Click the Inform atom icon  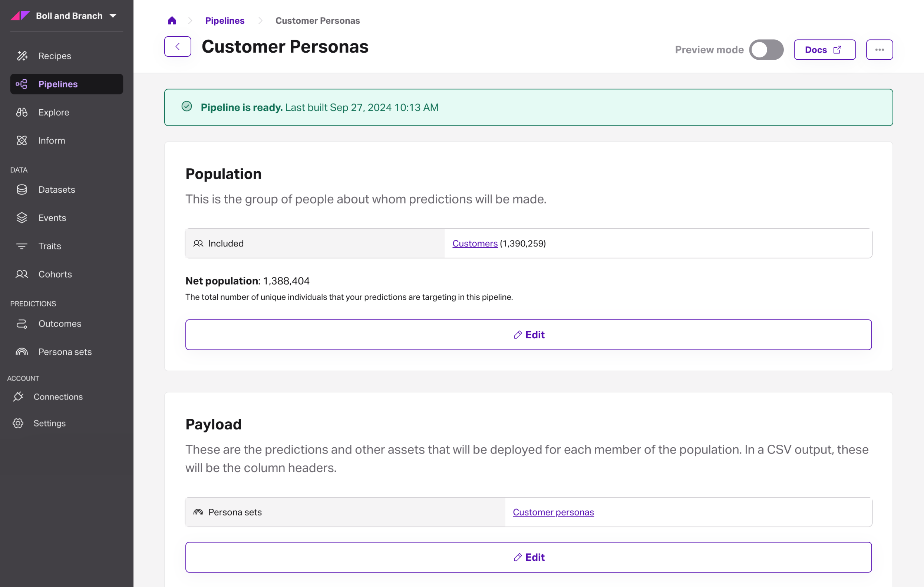tap(22, 141)
